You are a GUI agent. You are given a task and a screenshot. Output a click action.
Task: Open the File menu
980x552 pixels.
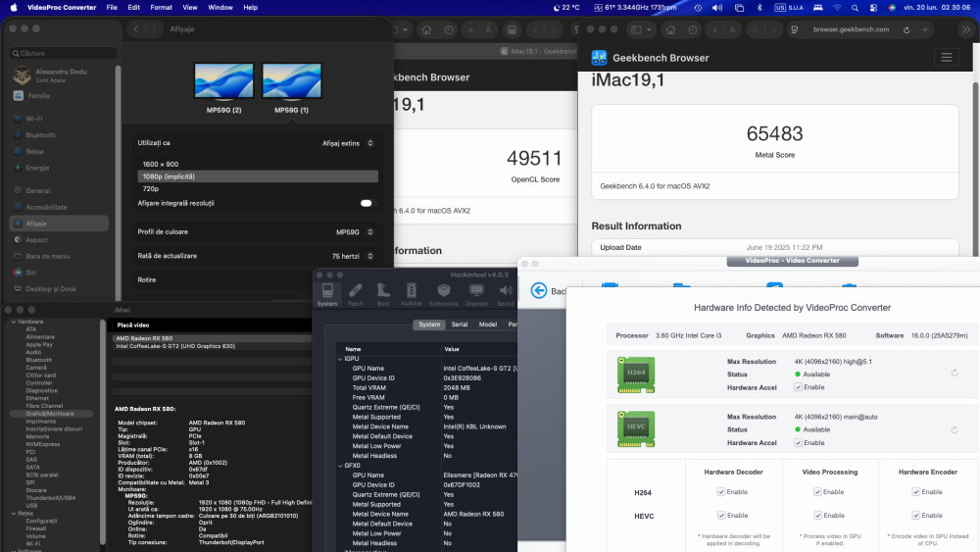pyautogui.click(x=112, y=8)
